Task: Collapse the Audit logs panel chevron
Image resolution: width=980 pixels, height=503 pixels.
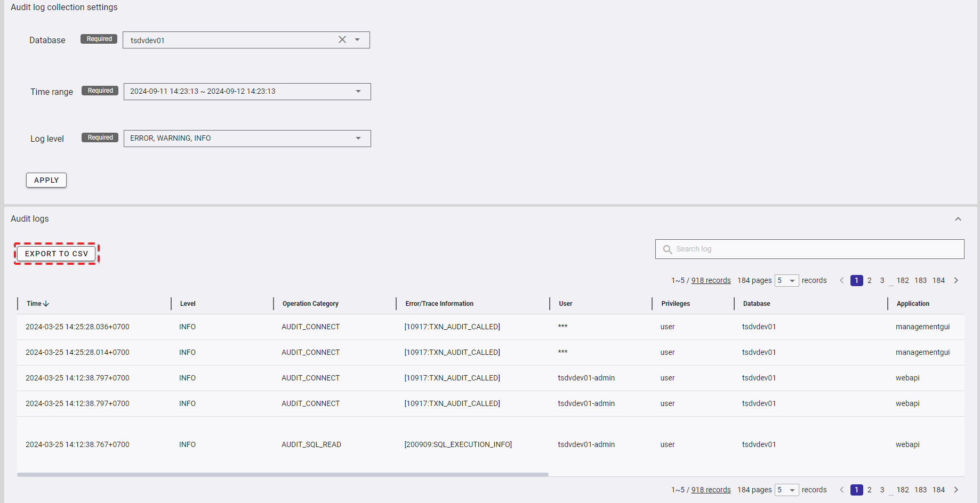Action: (958, 219)
